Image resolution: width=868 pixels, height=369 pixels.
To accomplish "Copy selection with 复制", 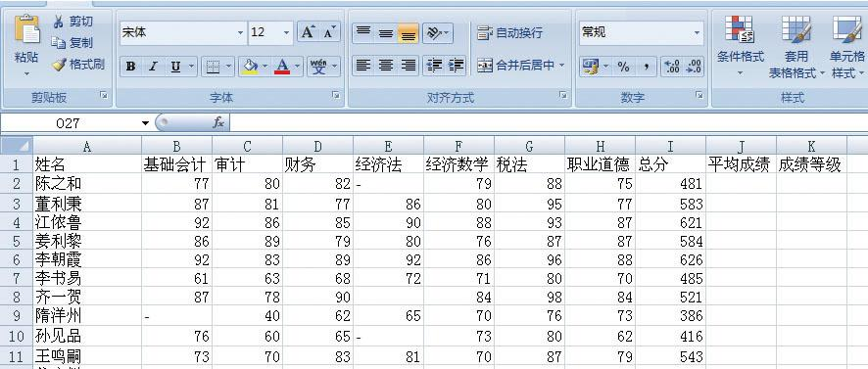I will click(x=73, y=43).
